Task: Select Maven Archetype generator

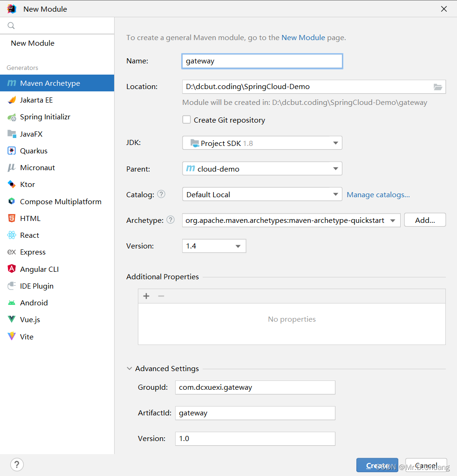Action: click(x=57, y=83)
